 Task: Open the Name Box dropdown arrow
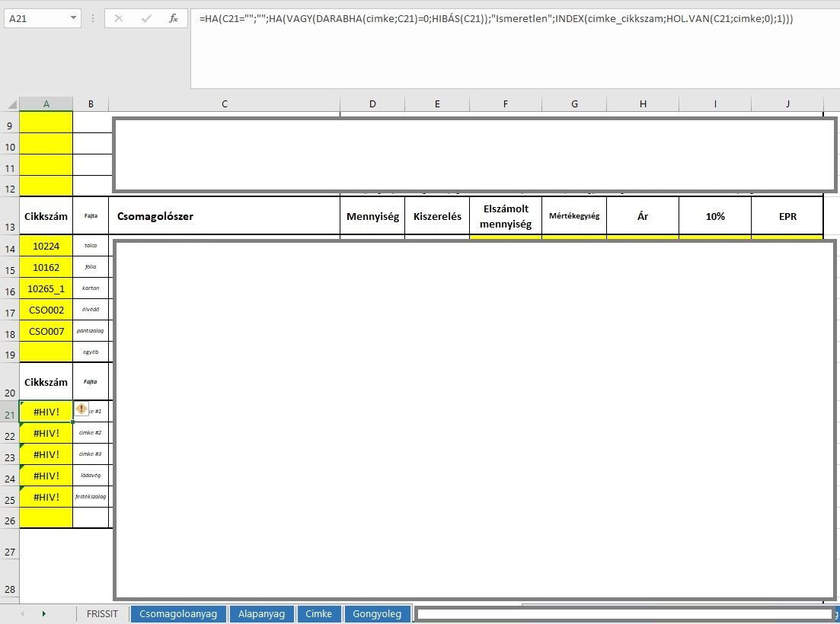(73, 18)
